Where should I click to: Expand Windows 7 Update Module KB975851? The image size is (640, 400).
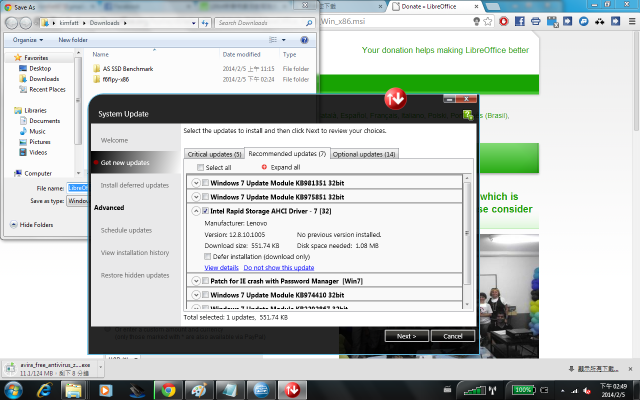[196, 197]
